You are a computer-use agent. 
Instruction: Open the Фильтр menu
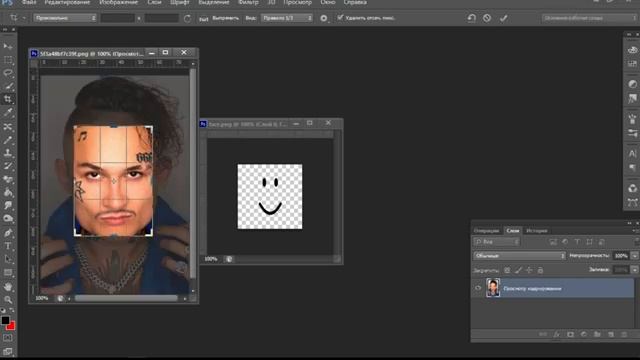coord(248,2)
